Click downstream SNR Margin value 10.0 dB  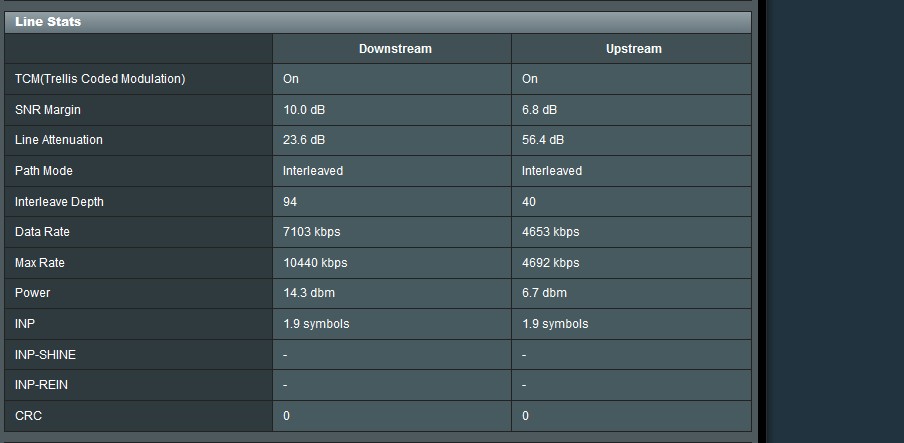click(x=304, y=110)
